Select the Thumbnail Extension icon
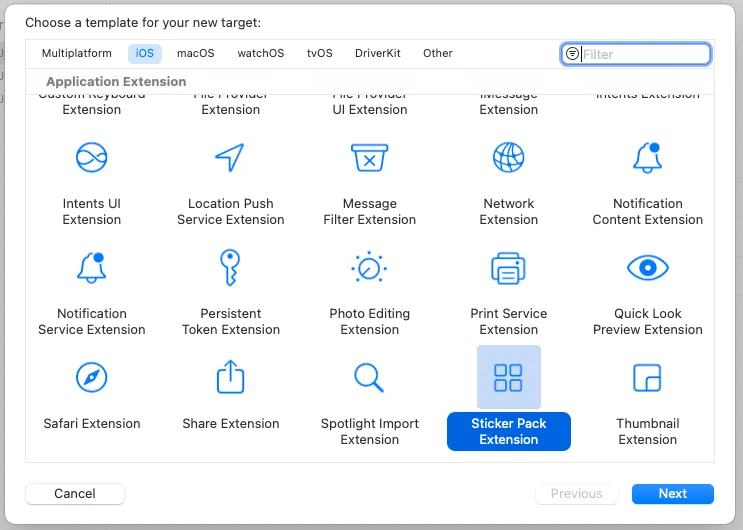Image resolution: width=743 pixels, height=530 pixels. tap(647, 377)
